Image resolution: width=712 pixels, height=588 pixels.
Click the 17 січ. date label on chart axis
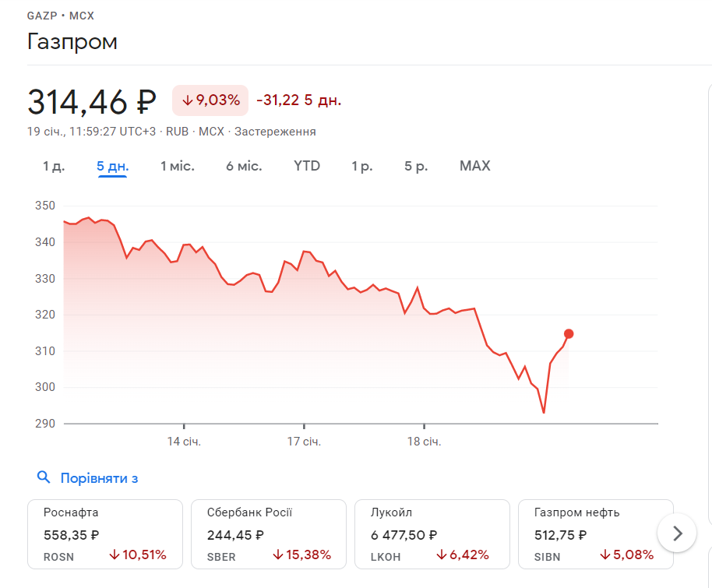point(304,442)
